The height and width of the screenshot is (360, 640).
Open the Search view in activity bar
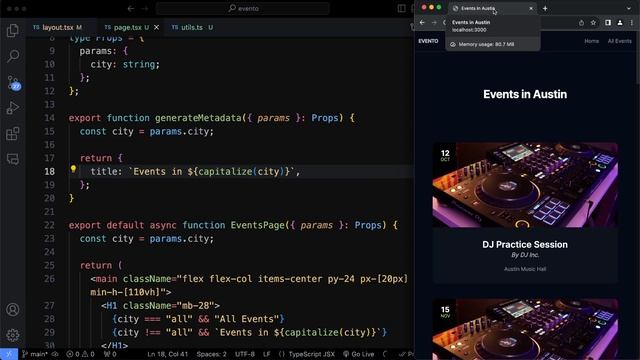click(x=13, y=56)
